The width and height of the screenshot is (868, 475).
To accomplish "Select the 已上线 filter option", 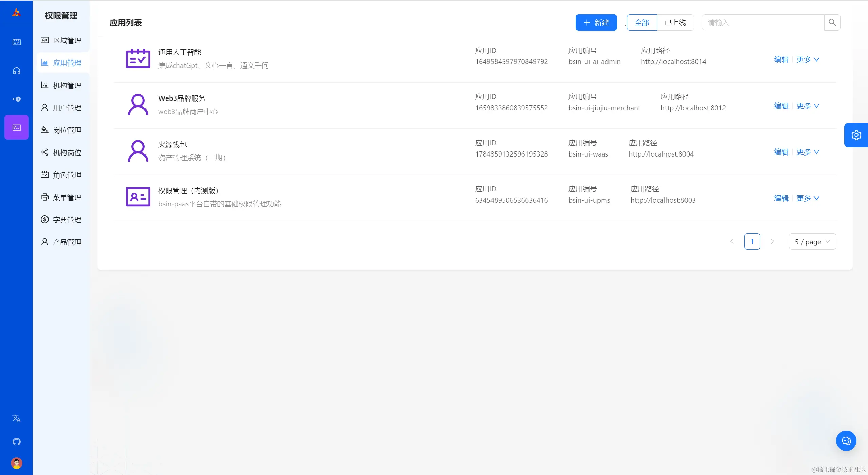I will coord(675,22).
